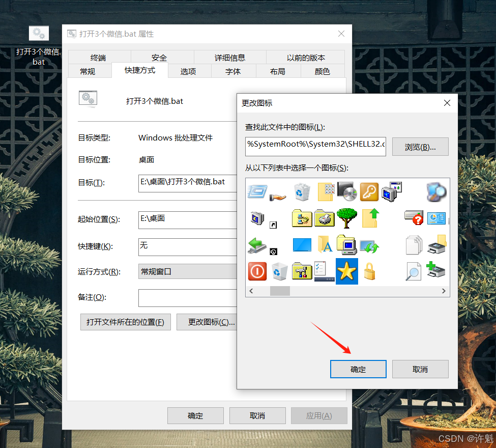Click the 起始位置(S) input field
Screen dimensions: 496x448
(x=188, y=220)
